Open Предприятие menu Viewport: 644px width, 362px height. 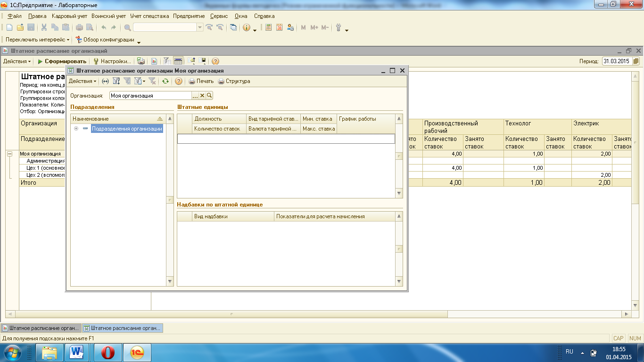click(x=189, y=16)
